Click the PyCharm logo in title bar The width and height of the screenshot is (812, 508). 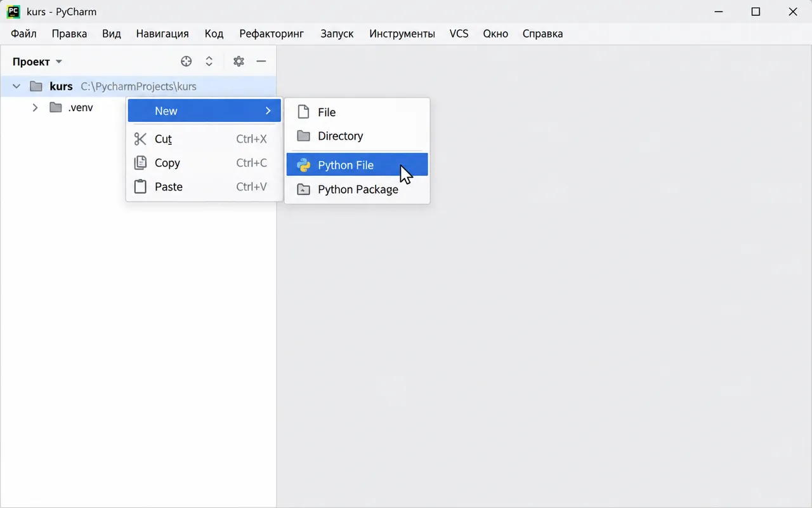[x=13, y=11]
